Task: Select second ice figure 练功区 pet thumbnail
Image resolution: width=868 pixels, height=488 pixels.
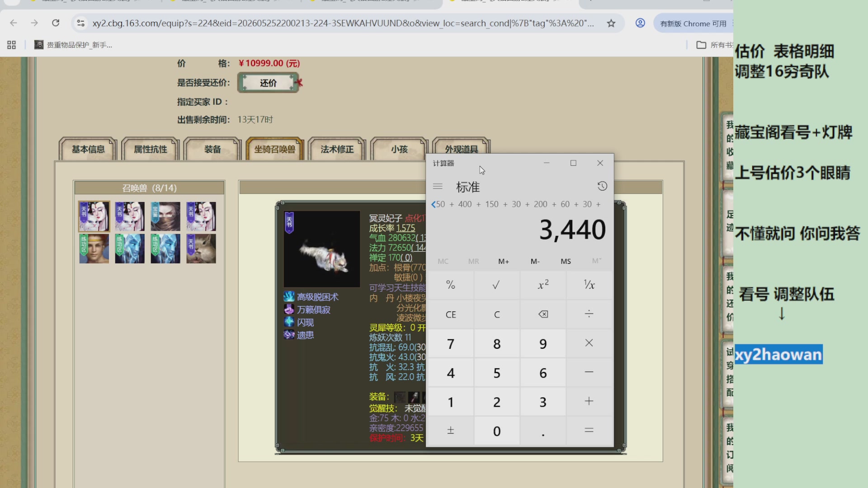Action: coord(165,249)
